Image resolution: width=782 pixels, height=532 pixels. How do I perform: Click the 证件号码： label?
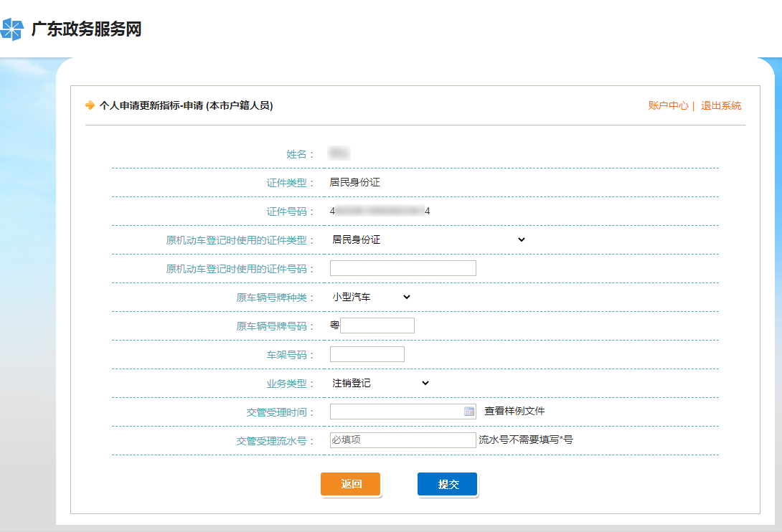(291, 212)
